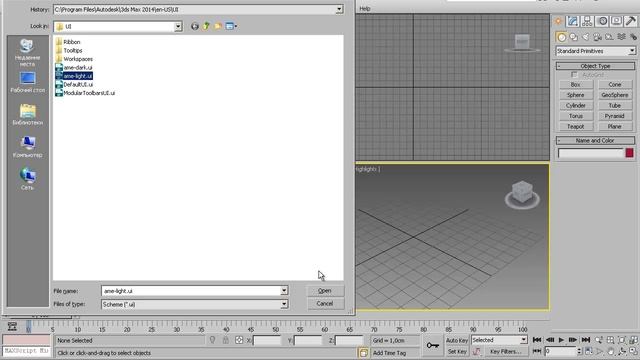Open the red object color swatch
The image size is (640, 360).
point(629,153)
